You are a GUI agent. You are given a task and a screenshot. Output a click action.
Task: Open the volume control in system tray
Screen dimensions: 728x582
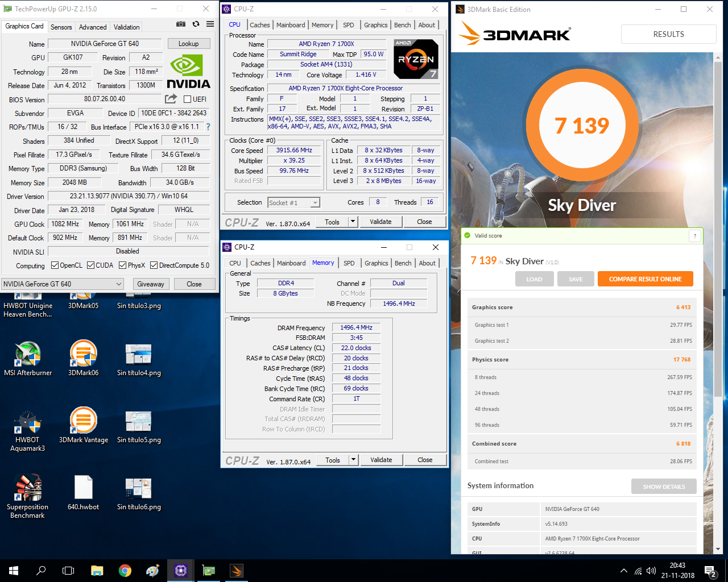[x=651, y=571]
